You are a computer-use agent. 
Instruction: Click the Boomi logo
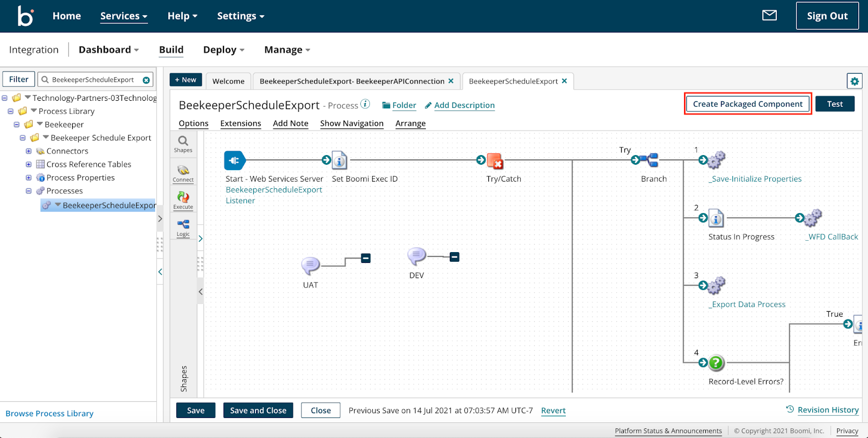(x=25, y=16)
